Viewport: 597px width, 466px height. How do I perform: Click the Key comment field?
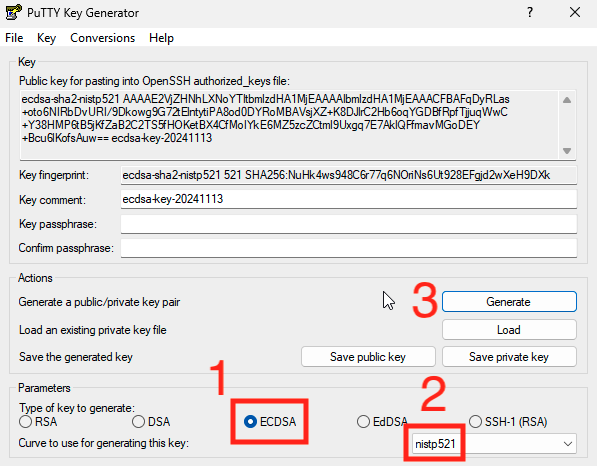tap(349, 199)
